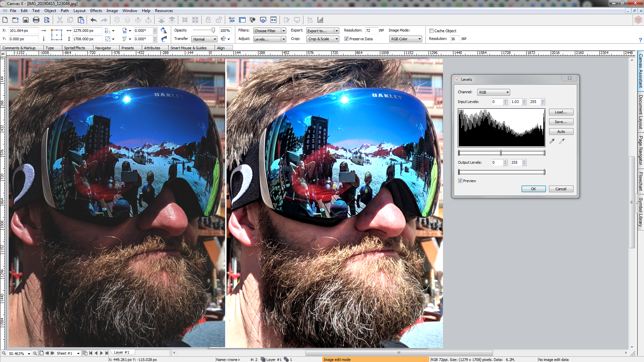Click the Paste clipboard icon
The width and height of the screenshot is (644, 362).
pos(81,20)
